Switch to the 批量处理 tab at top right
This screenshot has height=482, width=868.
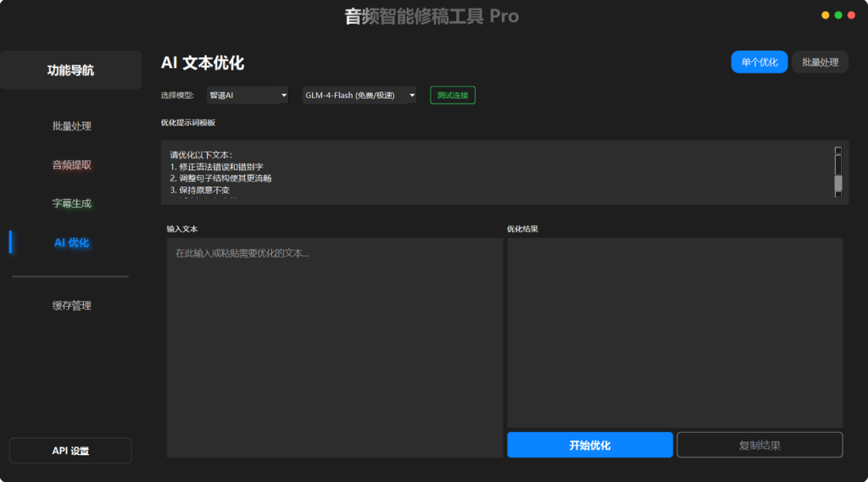point(820,62)
